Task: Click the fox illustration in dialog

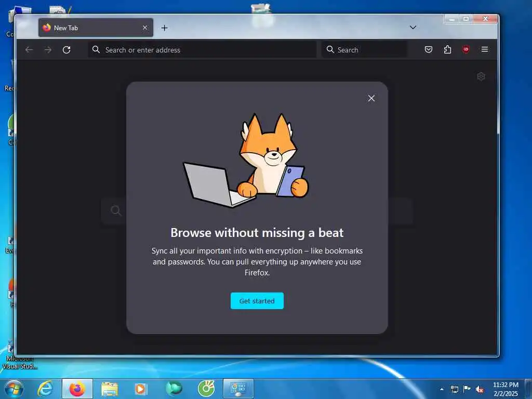Action: click(246, 160)
